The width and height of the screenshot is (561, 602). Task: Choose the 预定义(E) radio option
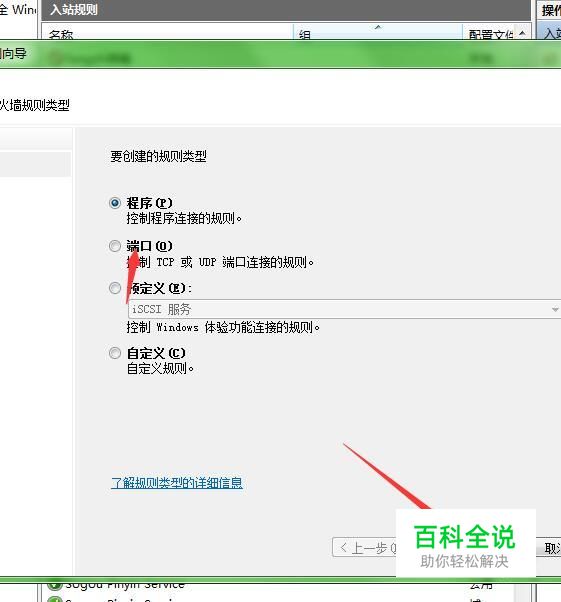click(114, 288)
